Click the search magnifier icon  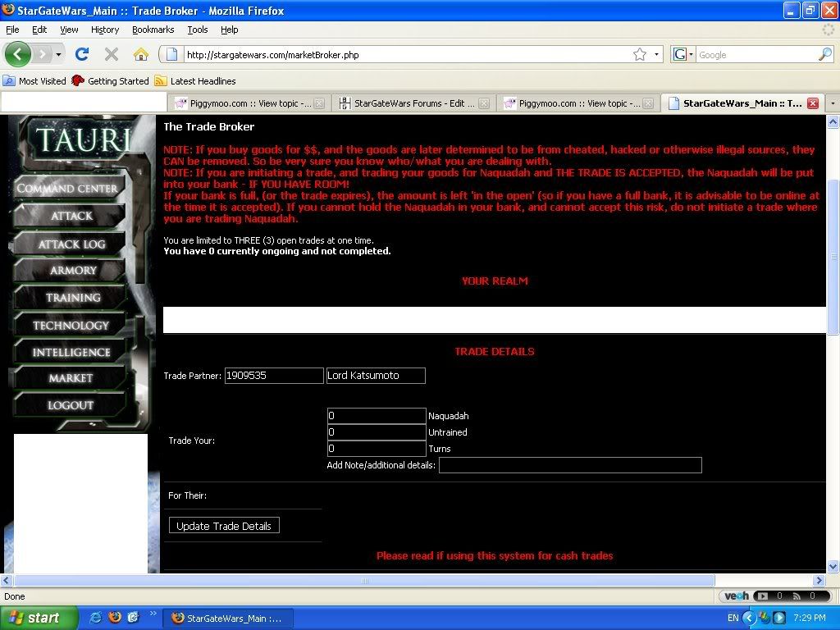coord(824,55)
